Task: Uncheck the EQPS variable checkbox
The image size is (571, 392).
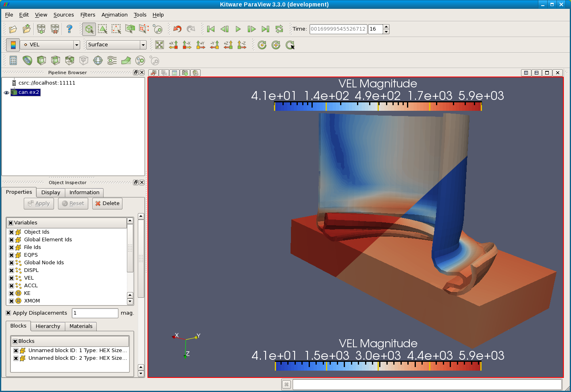Action: (11, 255)
